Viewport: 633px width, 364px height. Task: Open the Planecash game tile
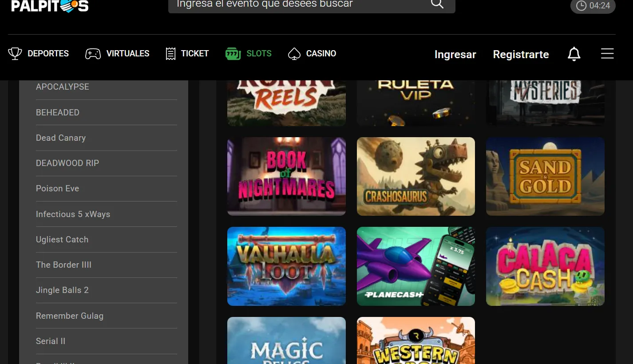click(x=415, y=266)
